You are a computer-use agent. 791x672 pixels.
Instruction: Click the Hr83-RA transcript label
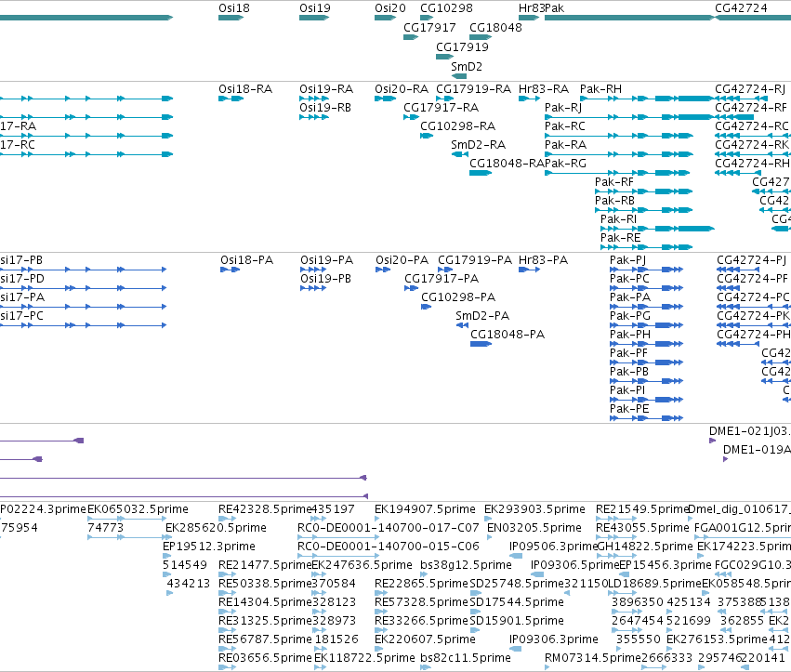[544, 89]
